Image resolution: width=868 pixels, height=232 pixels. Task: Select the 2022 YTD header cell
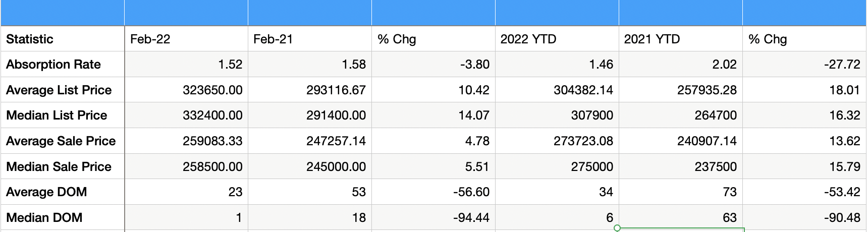coord(557,39)
